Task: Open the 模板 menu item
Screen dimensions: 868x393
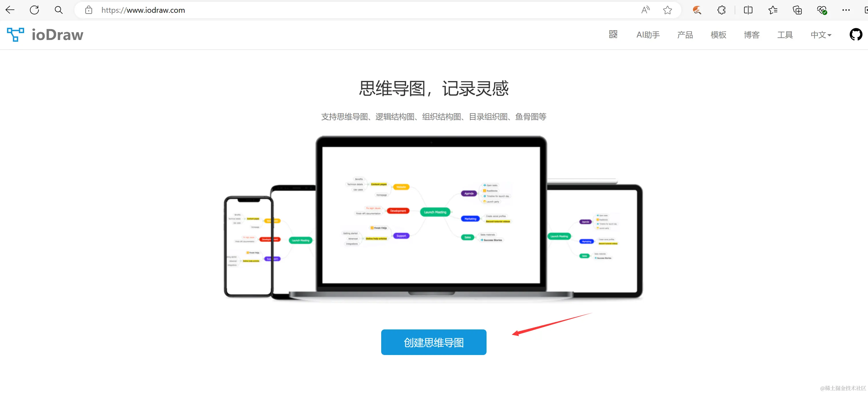Action: [x=718, y=35]
